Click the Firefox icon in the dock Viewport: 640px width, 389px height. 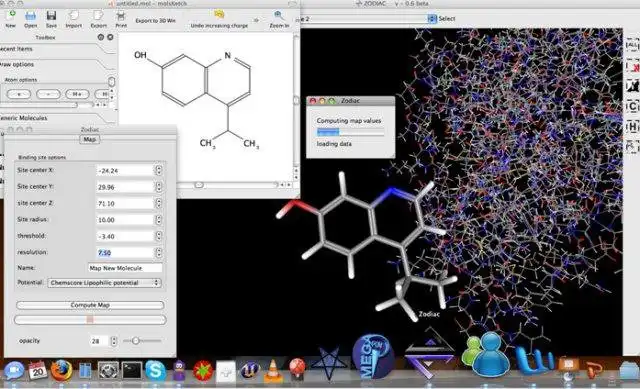point(62,370)
